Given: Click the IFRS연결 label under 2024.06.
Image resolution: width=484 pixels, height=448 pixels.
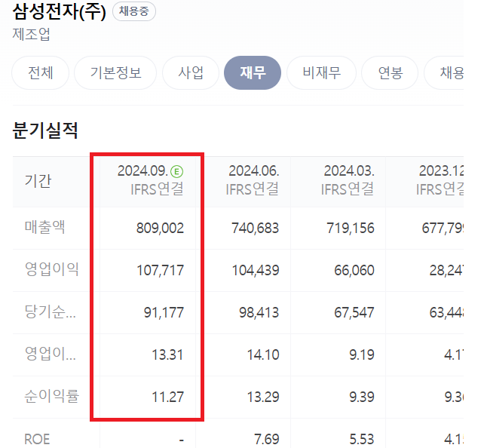Looking at the screenshot, I should (x=253, y=189).
